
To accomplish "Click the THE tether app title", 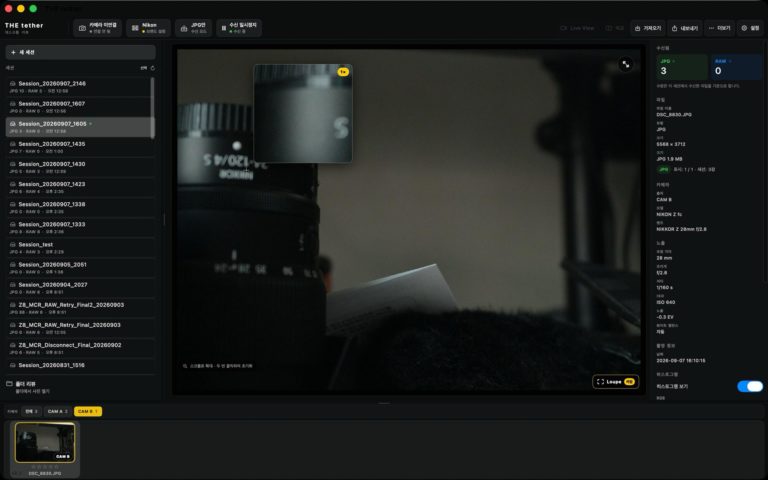I will 24,25.
